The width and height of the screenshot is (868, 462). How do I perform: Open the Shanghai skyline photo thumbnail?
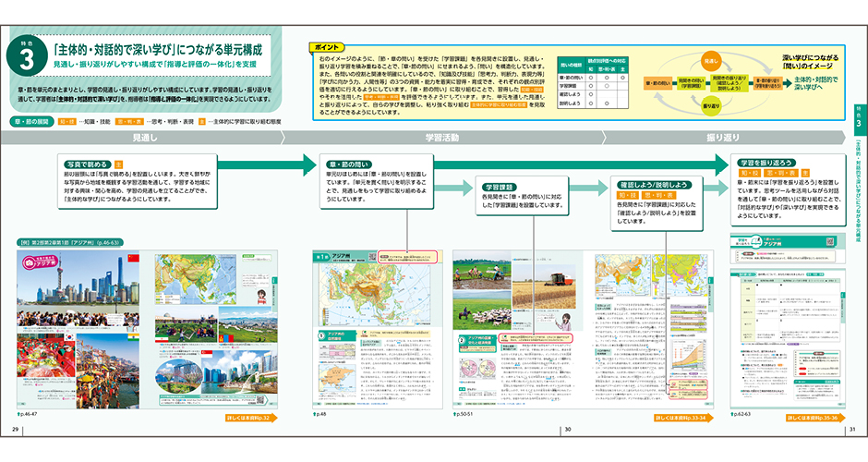coord(78,287)
